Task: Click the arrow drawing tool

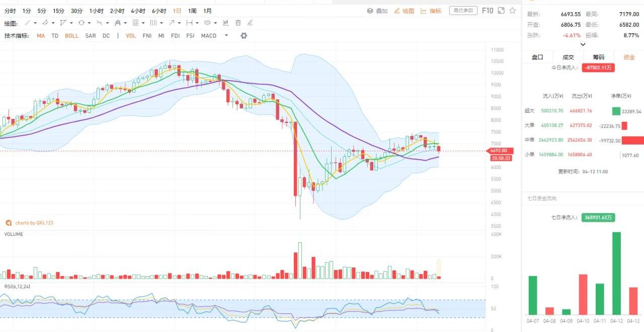Action: [x=172, y=23]
